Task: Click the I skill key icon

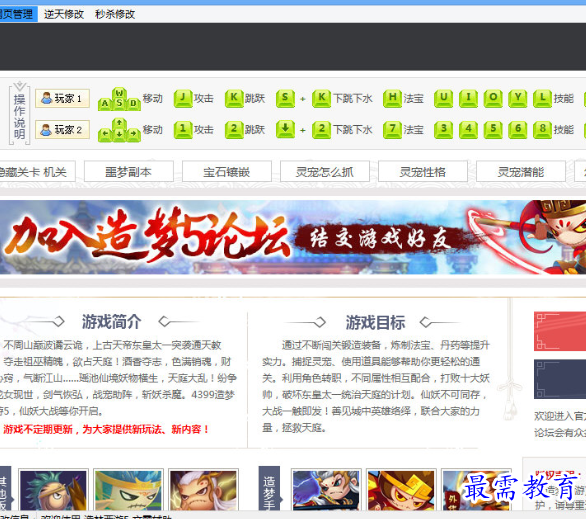Action: pos(468,99)
